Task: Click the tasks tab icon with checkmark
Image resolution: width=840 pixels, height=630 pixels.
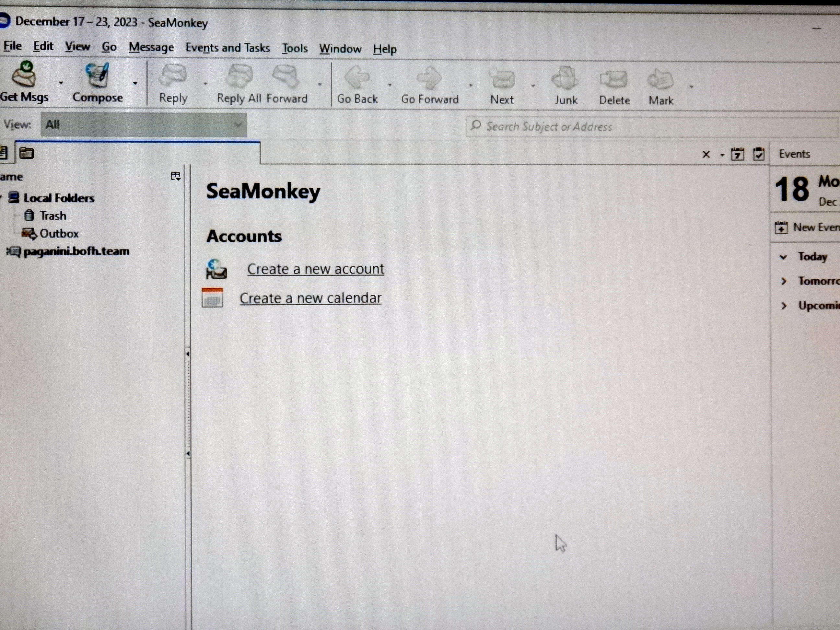Action: click(759, 154)
